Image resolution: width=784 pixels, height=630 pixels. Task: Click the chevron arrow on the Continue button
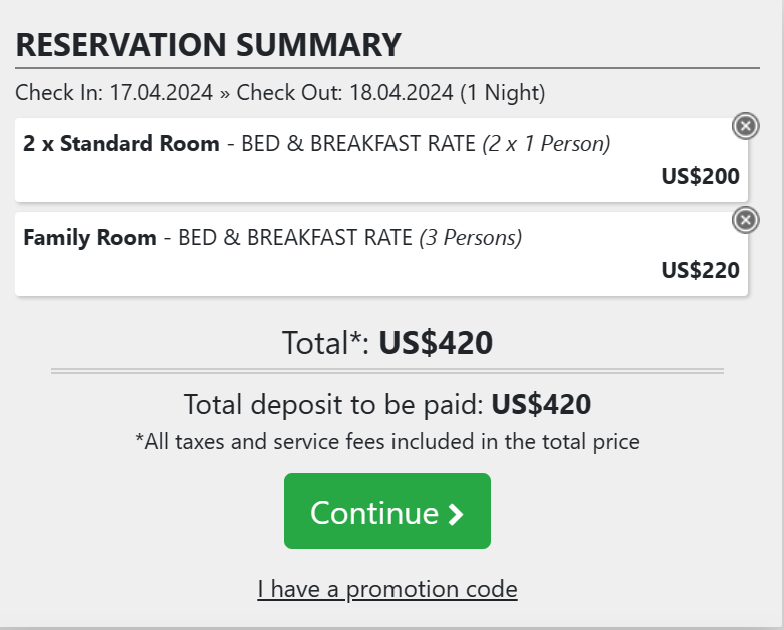click(456, 514)
